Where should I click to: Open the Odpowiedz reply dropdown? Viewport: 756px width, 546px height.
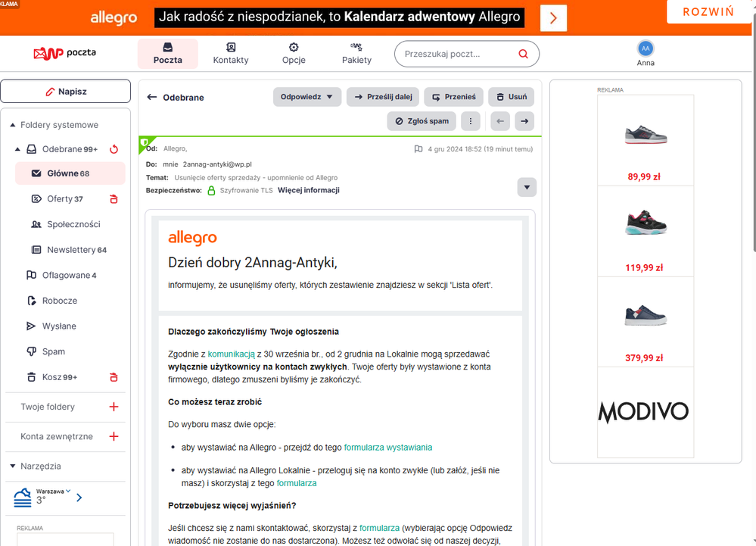tap(306, 97)
